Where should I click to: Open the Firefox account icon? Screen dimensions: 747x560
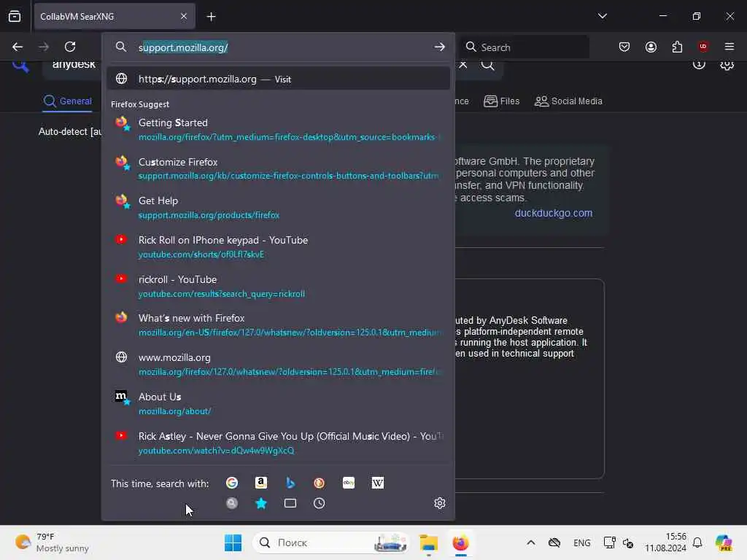tap(651, 47)
